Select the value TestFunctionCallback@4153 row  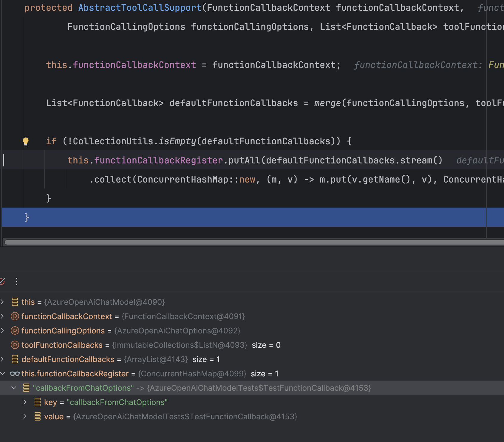252,416
